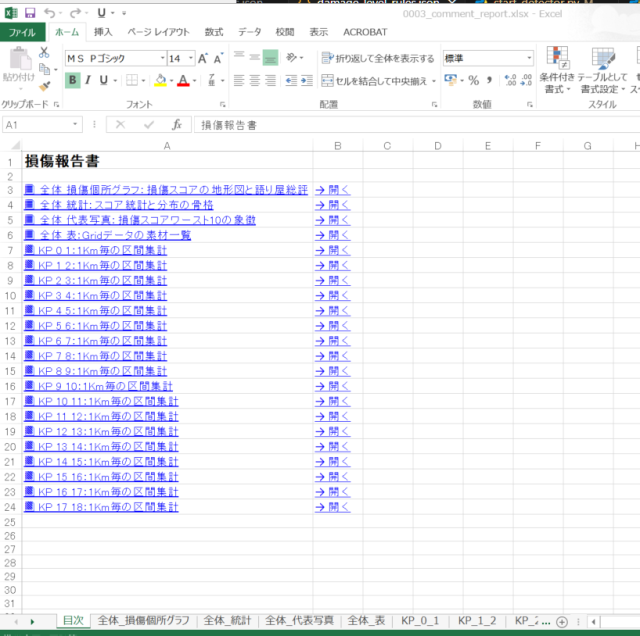This screenshot has width=640, height=636.
Task: Click the increase indent icon
Action: (x=307, y=80)
